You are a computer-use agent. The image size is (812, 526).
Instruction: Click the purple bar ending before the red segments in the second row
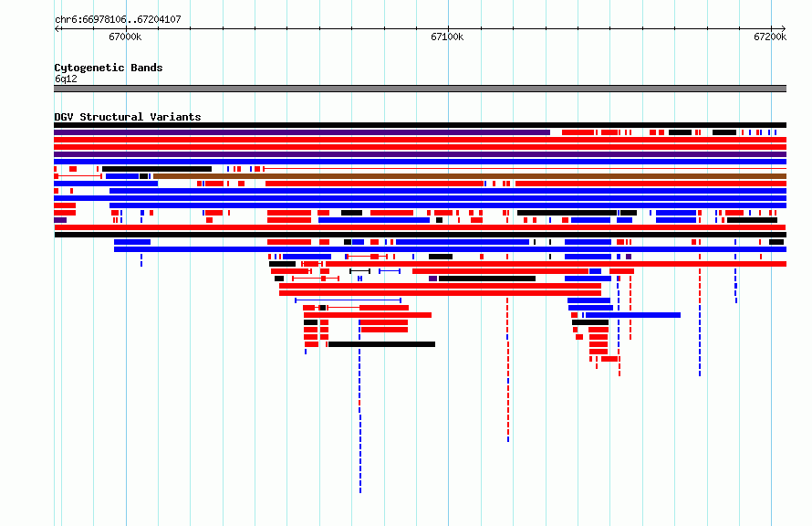[x=302, y=132]
